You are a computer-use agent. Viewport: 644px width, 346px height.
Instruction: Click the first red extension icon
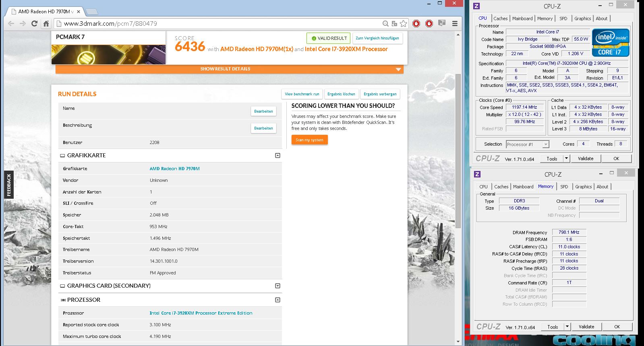tap(416, 23)
